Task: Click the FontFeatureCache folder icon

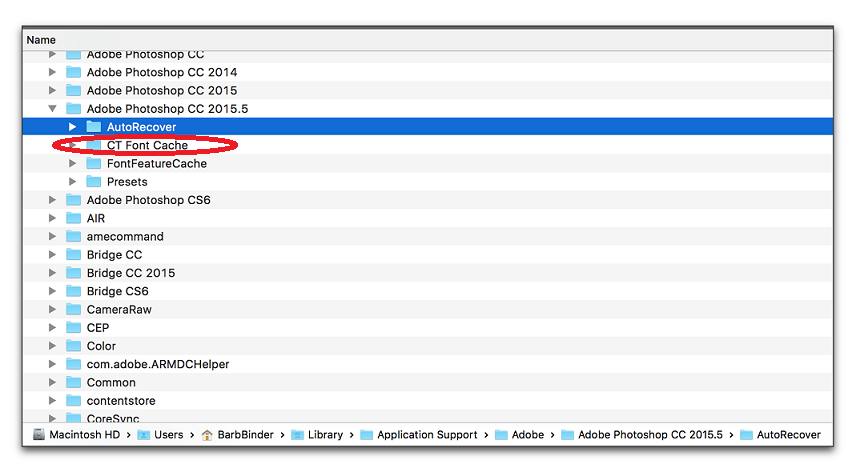Action: tap(94, 163)
